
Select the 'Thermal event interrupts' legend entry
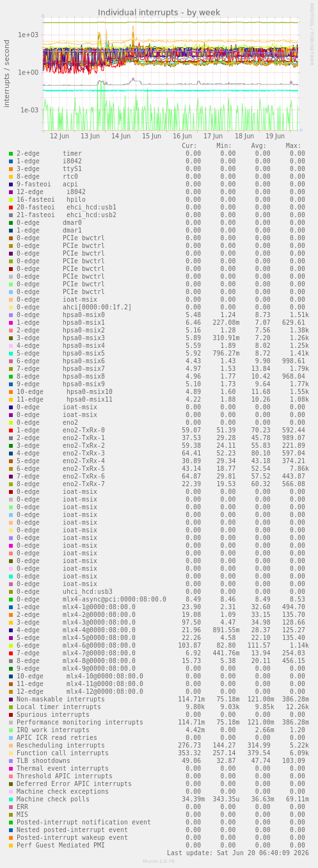(63, 769)
